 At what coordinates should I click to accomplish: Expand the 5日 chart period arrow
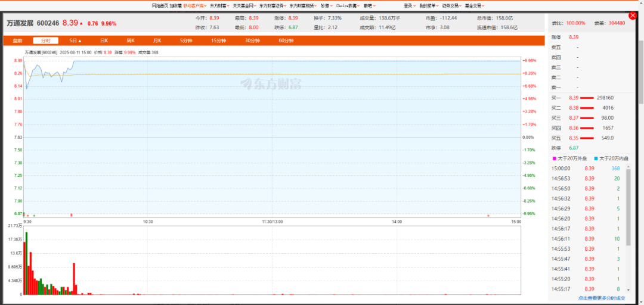(x=80, y=41)
